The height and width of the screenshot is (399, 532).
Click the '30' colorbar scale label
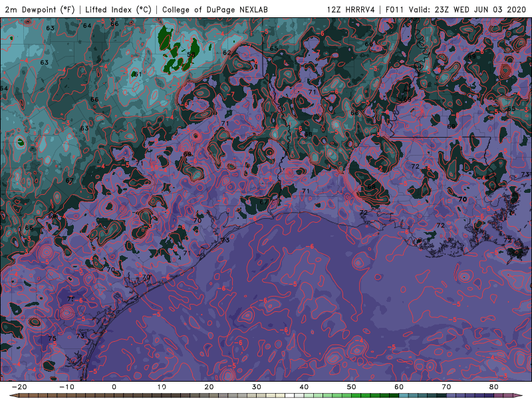(257, 387)
